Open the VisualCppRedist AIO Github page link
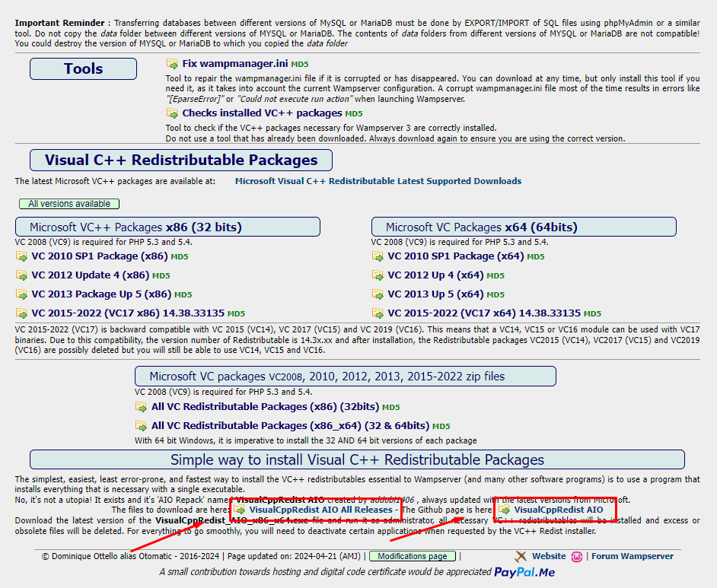 [558, 510]
